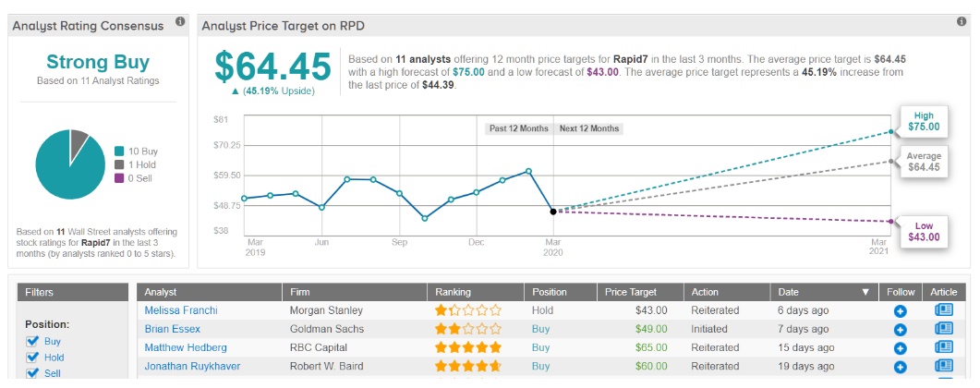Screen dimensions: 980x388
Task: Click info icon in Analyst Price Target panel
Action: point(962,22)
